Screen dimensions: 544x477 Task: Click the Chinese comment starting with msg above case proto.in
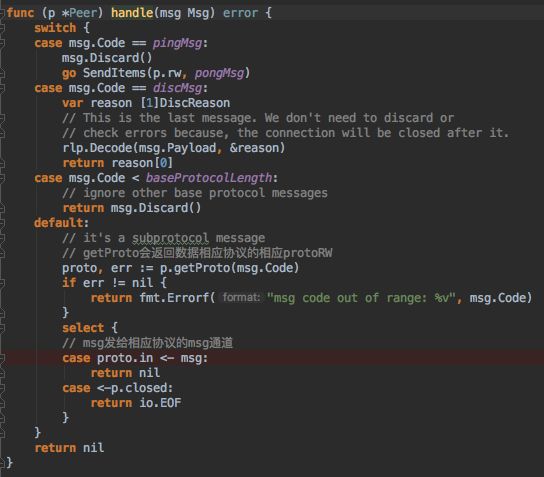147,343
